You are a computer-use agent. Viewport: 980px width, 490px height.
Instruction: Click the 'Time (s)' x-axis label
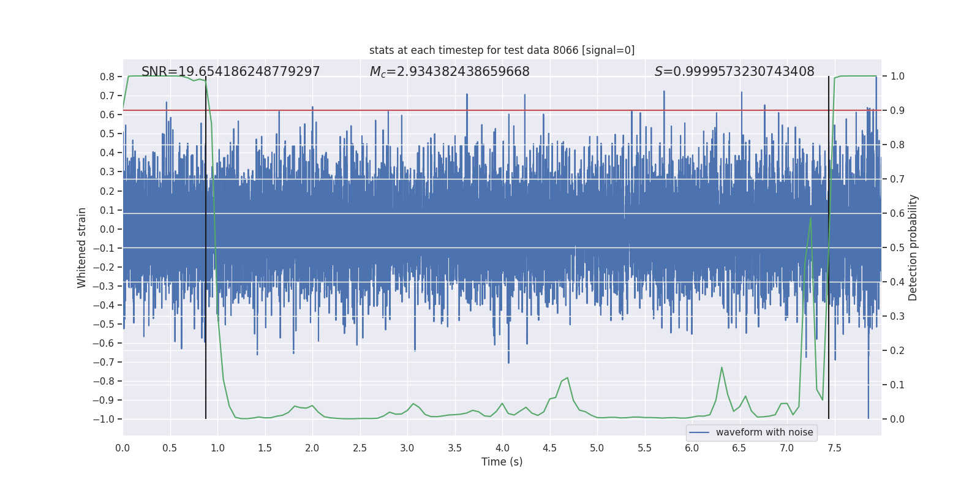click(502, 462)
